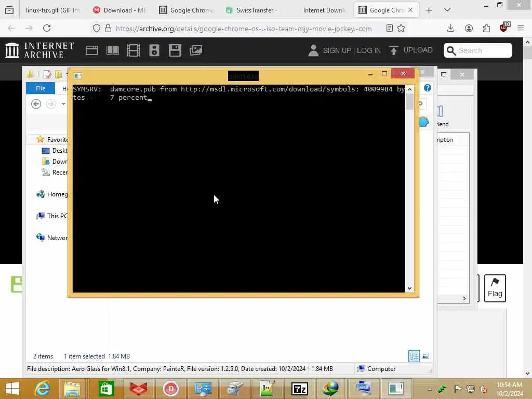Open Firefox account icon
This screenshot has width=532, height=399.
pos(469,29)
